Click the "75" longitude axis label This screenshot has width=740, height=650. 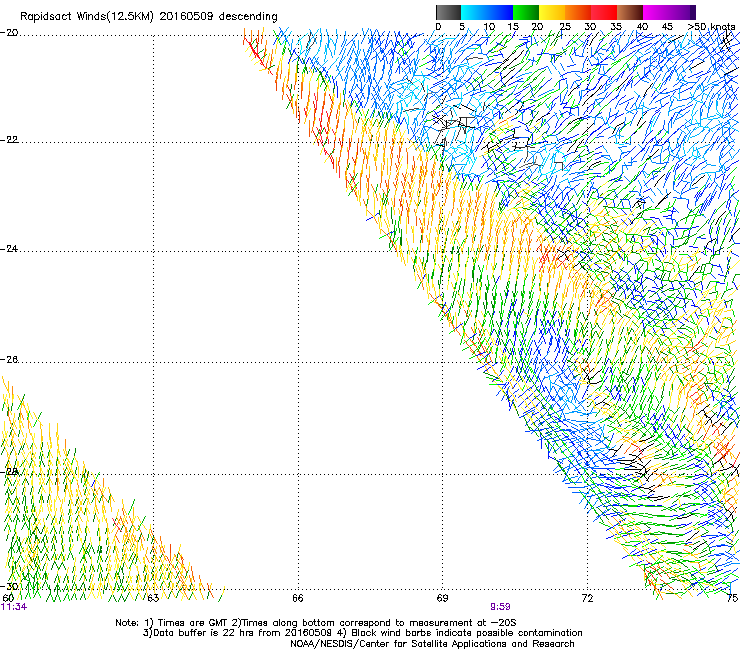click(x=732, y=598)
